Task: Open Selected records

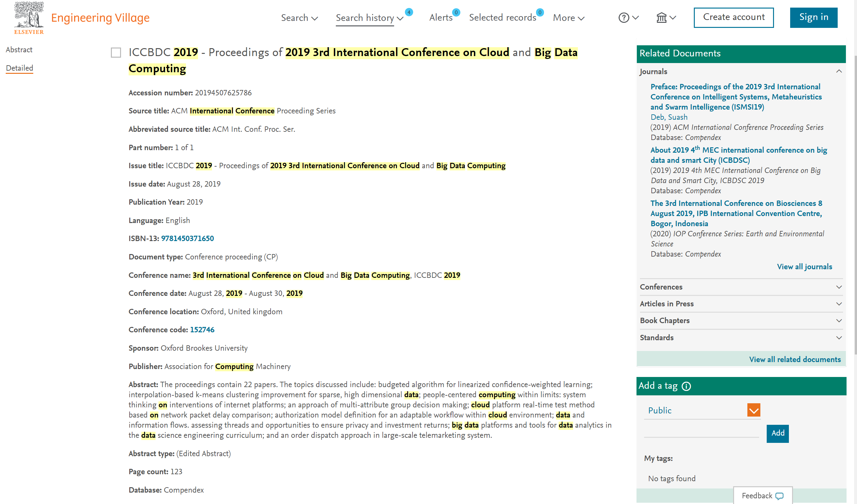Action: click(503, 18)
